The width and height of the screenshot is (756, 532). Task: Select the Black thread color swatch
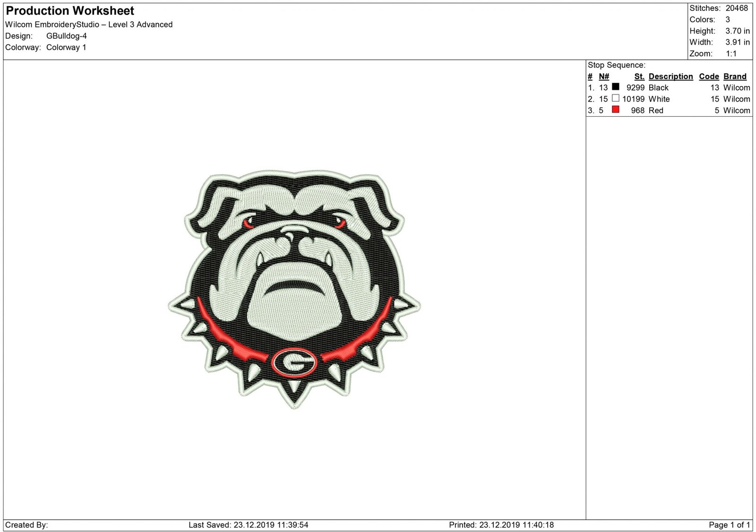616,87
